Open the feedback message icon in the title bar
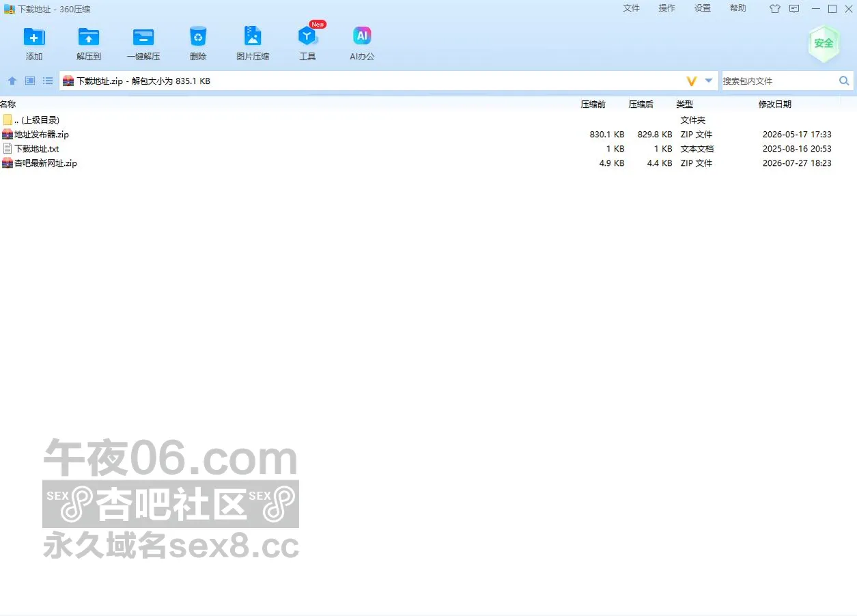The height and width of the screenshot is (616, 857). coord(794,9)
